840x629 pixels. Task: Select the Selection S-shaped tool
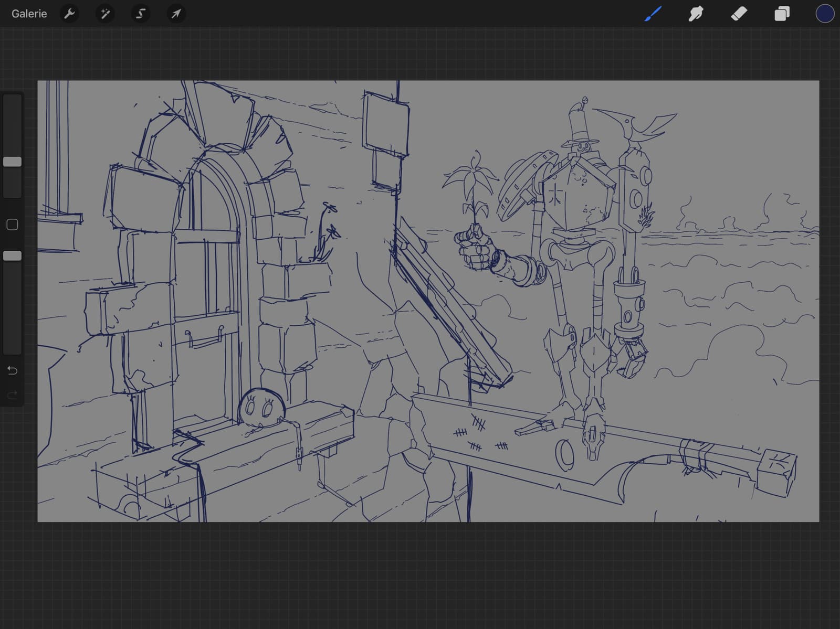[140, 14]
